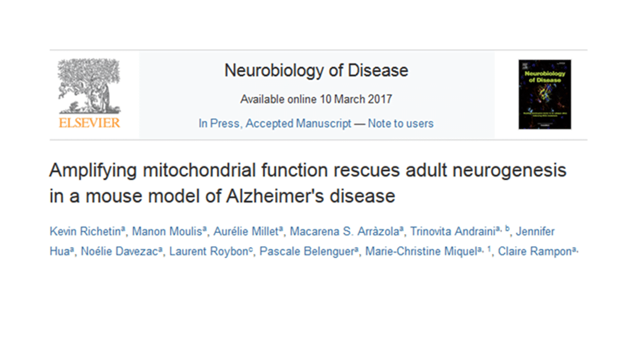The image size is (617, 364).
Task: Open the Note to users link
Action: point(401,124)
